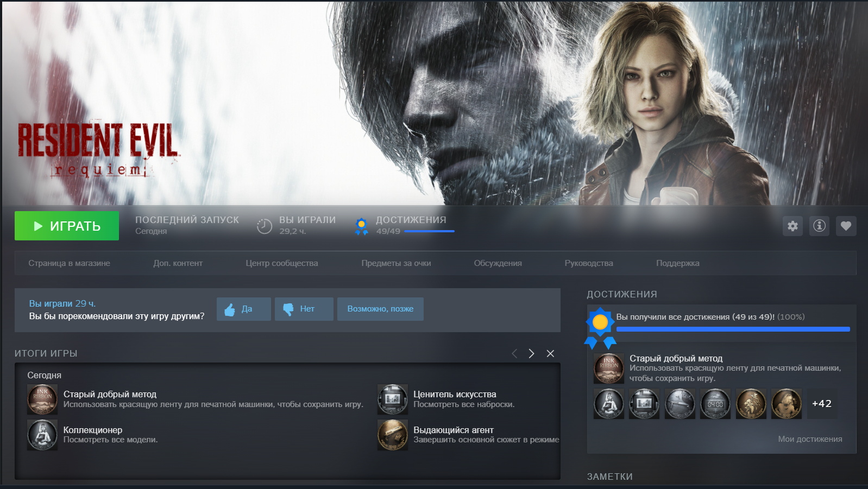
Task: Open game settings with the gear icon
Action: pos(792,226)
